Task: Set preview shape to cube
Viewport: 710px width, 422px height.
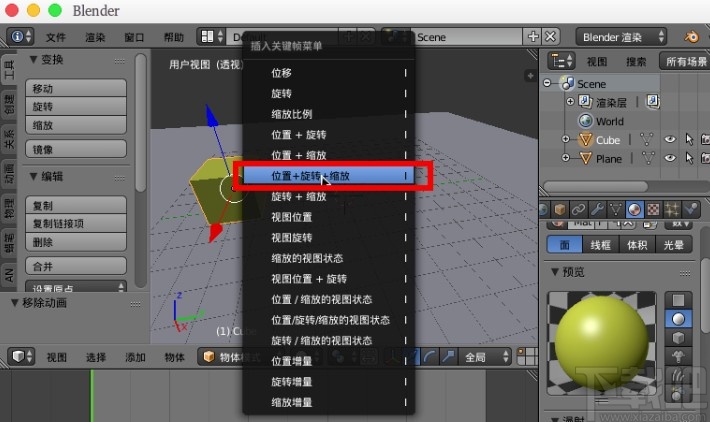Action: pos(678,338)
